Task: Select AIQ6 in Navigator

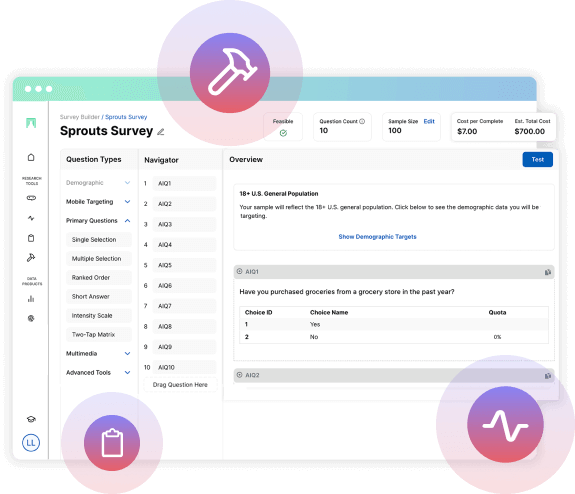Action: pyautogui.click(x=184, y=285)
